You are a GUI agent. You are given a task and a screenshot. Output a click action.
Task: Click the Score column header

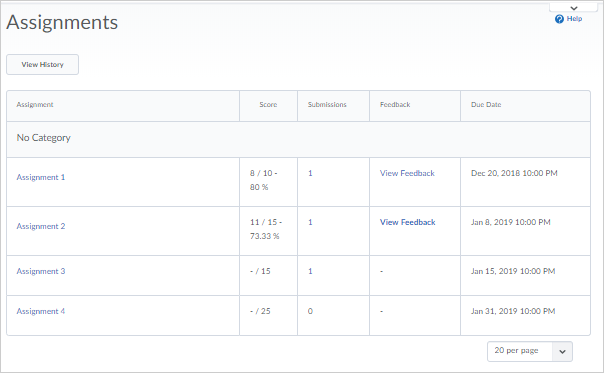268,104
